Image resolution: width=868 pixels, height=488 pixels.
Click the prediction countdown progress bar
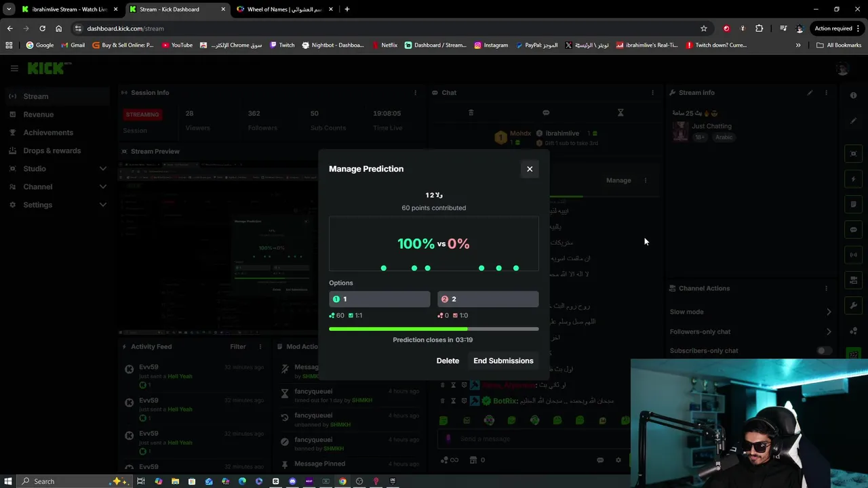pos(434,329)
